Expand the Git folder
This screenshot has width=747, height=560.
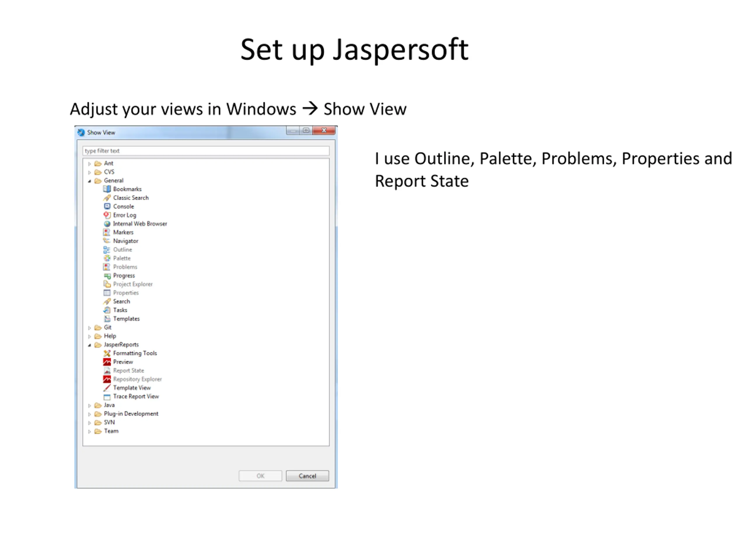point(90,328)
